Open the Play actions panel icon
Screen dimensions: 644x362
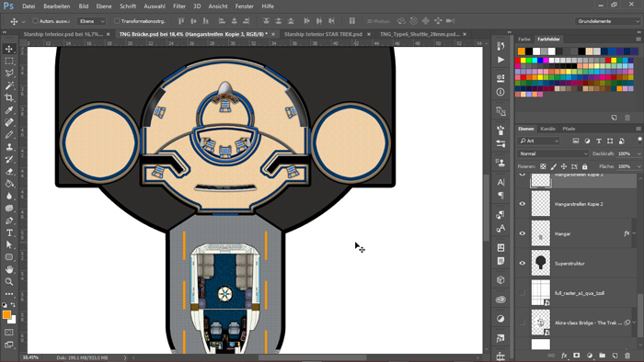click(x=500, y=60)
